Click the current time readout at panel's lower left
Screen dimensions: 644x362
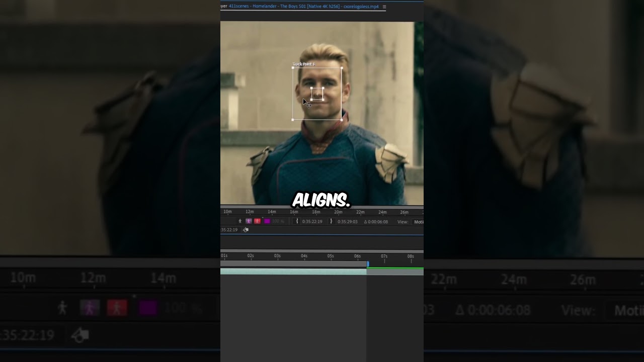pos(229,230)
